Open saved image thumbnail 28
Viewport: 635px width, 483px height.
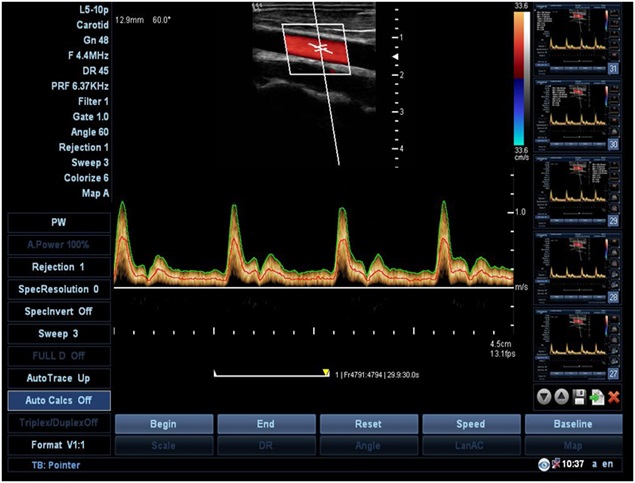point(577,268)
